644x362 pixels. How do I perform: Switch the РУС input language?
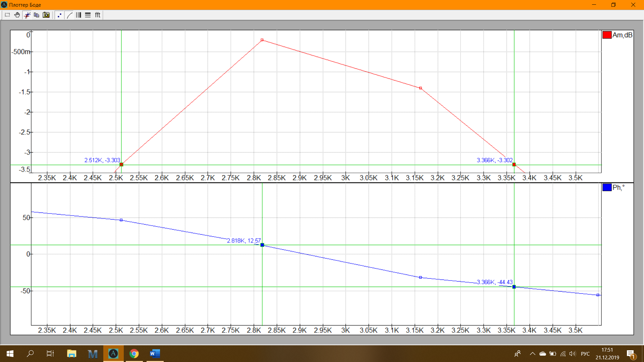pyautogui.click(x=585, y=354)
